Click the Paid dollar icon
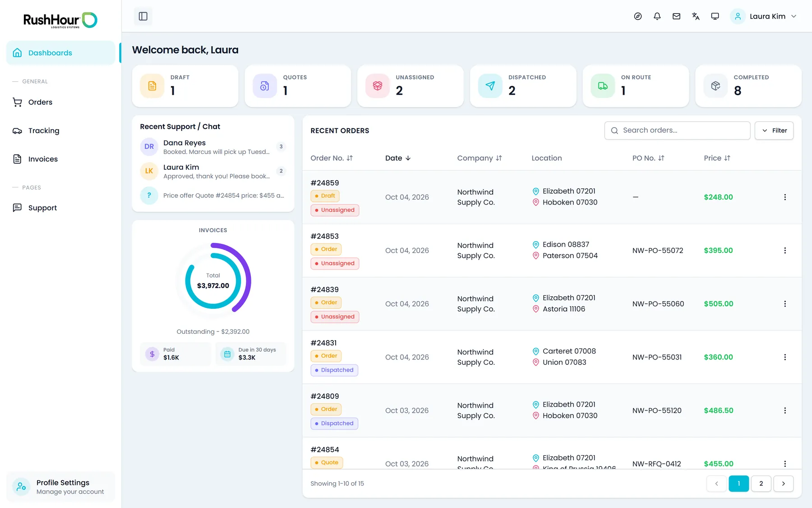 (152, 354)
